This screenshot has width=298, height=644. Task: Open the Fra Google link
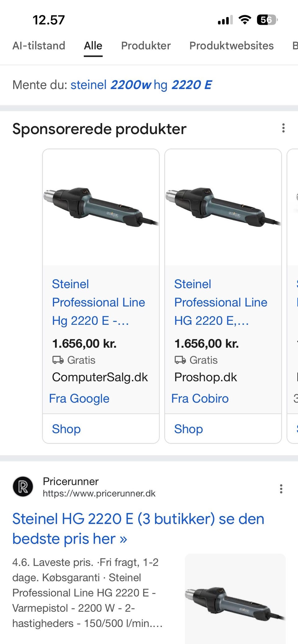pyautogui.click(x=79, y=399)
